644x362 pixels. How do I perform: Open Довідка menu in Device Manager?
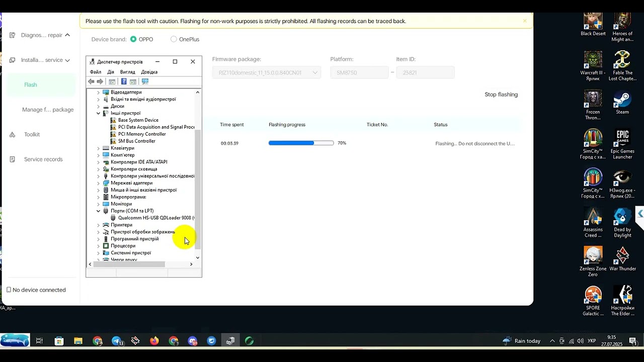pyautogui.click(x=149, y=72)
